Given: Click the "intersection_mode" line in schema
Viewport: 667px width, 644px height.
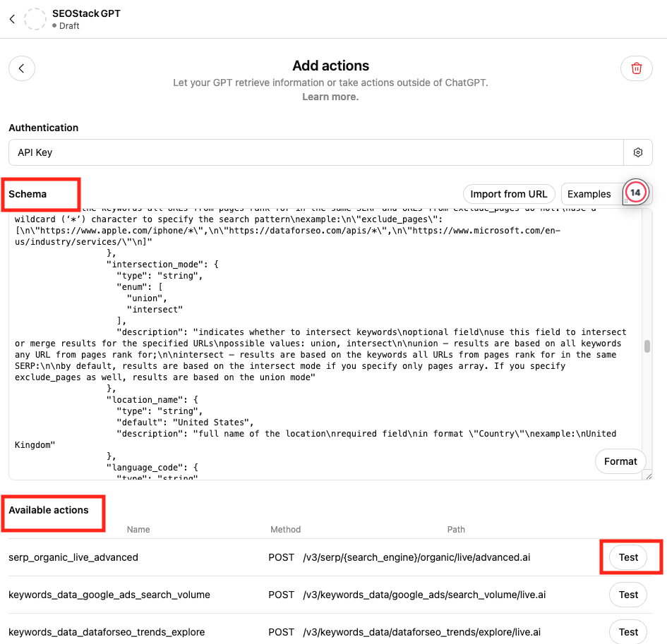Looking at the screenshot, I should (162, 265).
